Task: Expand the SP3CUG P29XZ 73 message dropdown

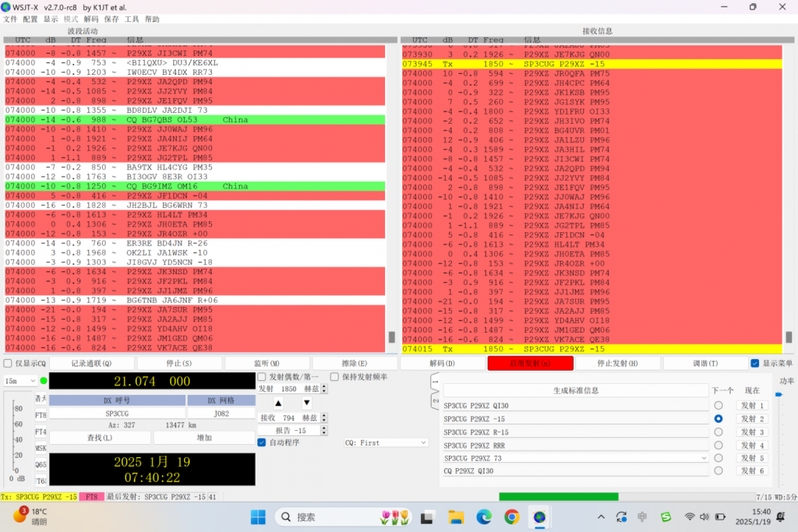Action: tap(704, 458)
